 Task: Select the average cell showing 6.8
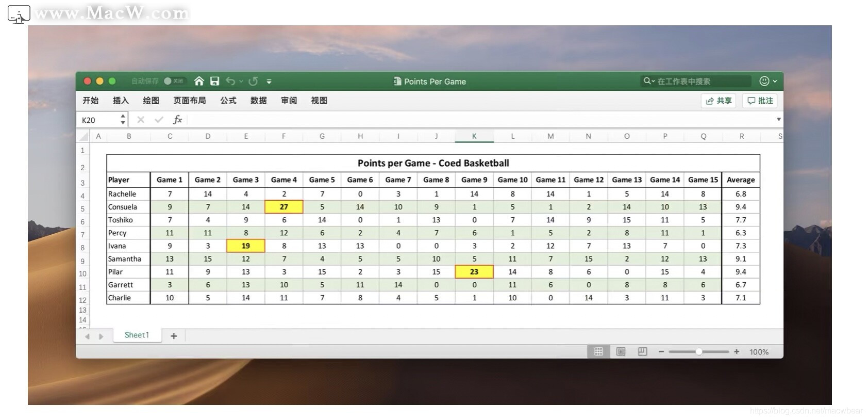(x=741, y=194)
